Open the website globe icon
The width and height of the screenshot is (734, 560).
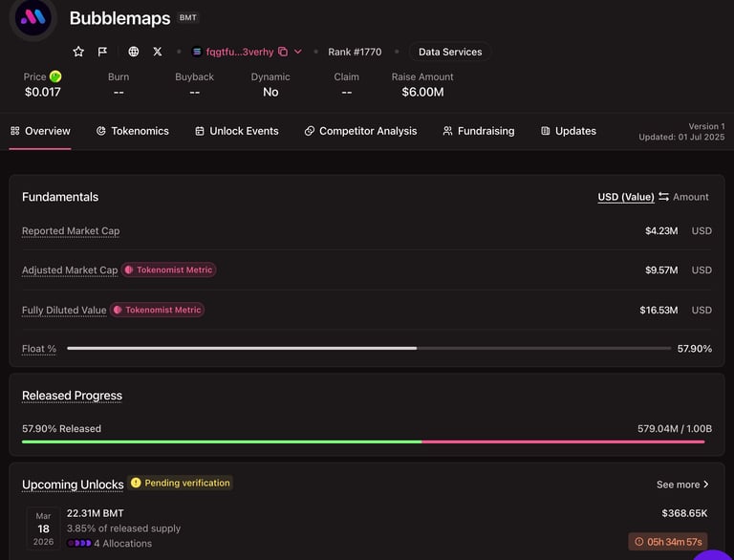[x=134, y=52]
